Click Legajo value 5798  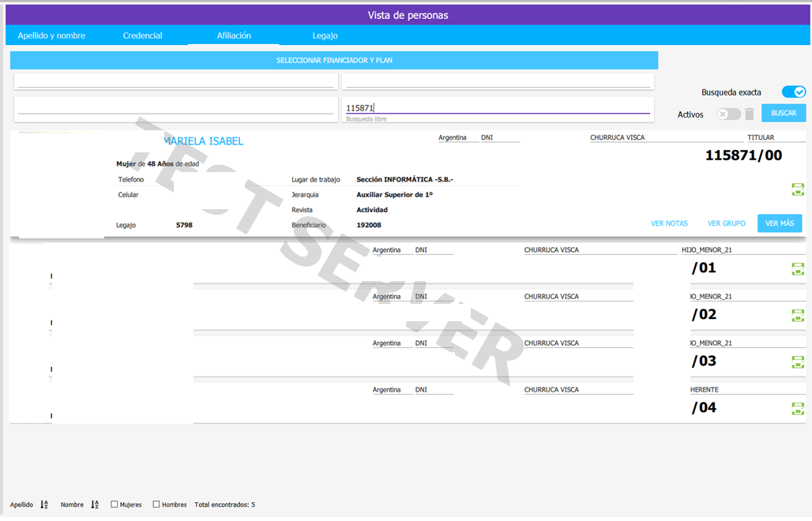click(x=184, y=225)
